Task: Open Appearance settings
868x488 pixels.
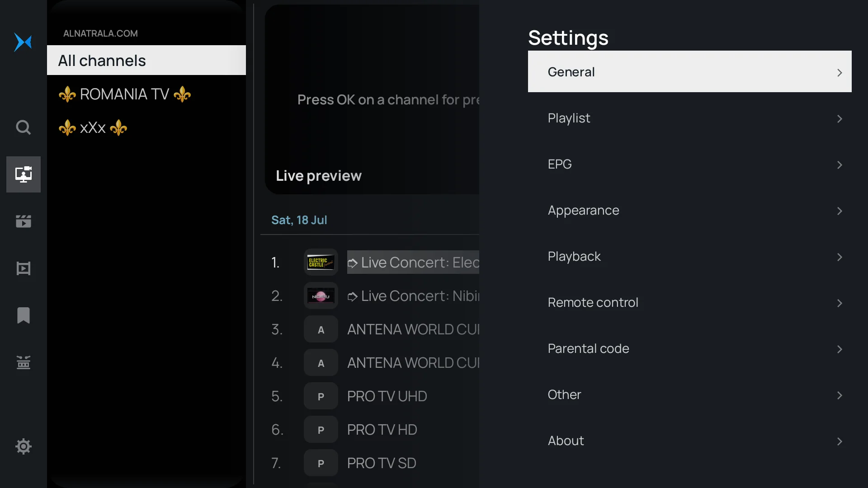Action: pyautogui.click(x=690, y=210)
